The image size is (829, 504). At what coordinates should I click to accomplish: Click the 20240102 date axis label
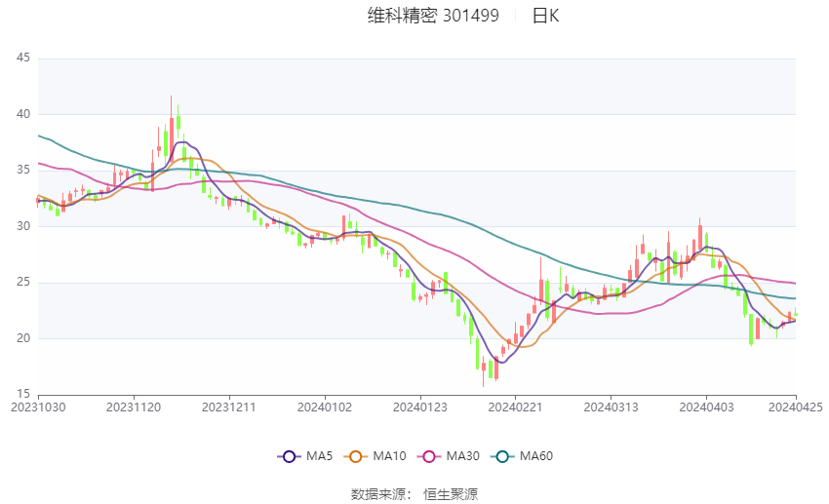tap(324, 407)
